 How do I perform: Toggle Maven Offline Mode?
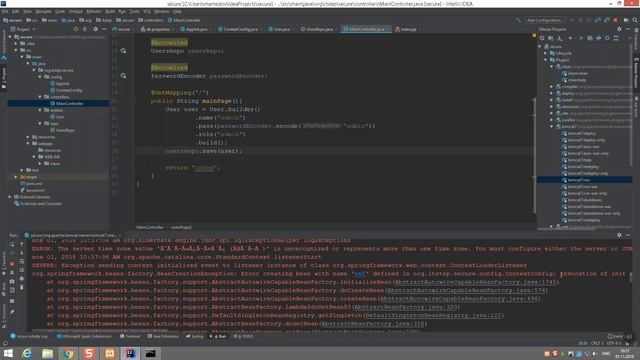point(599,38)
